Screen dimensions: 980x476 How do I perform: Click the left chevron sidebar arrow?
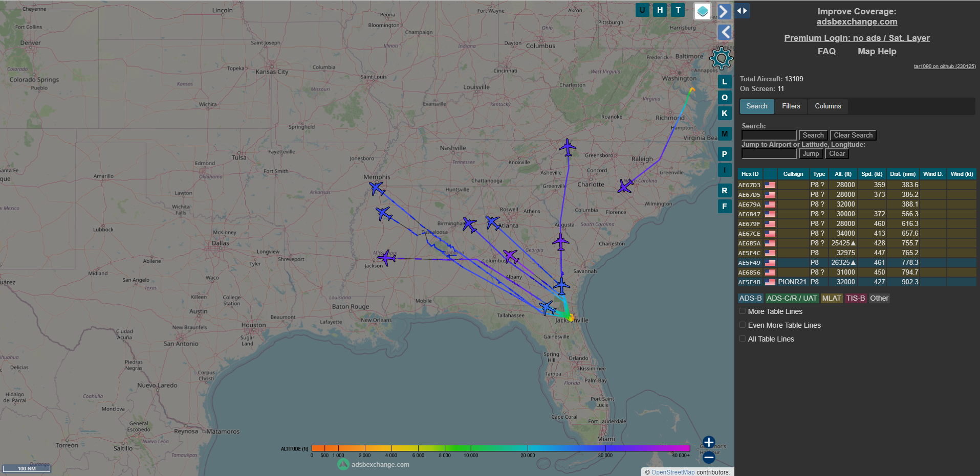tap(724, 32)
